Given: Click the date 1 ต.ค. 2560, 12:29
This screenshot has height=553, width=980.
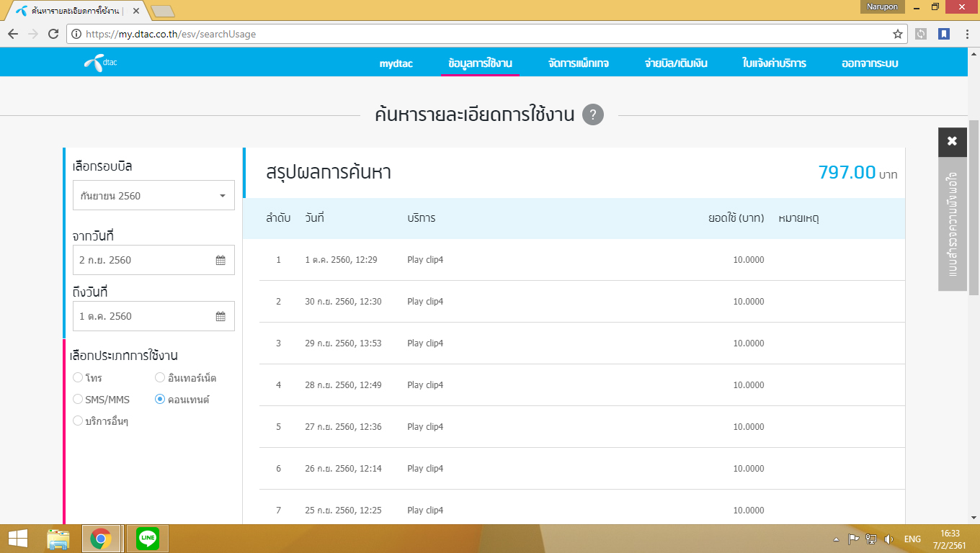Looking at the screenshot, I should [x=341, y=260].
